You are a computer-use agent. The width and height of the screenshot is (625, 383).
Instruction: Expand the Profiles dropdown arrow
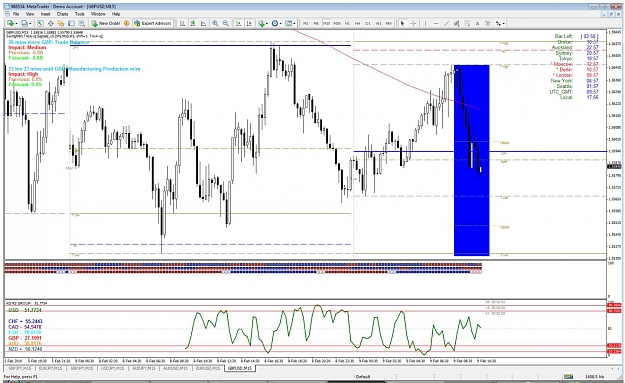pyautogui.click(x=30, y=23)
